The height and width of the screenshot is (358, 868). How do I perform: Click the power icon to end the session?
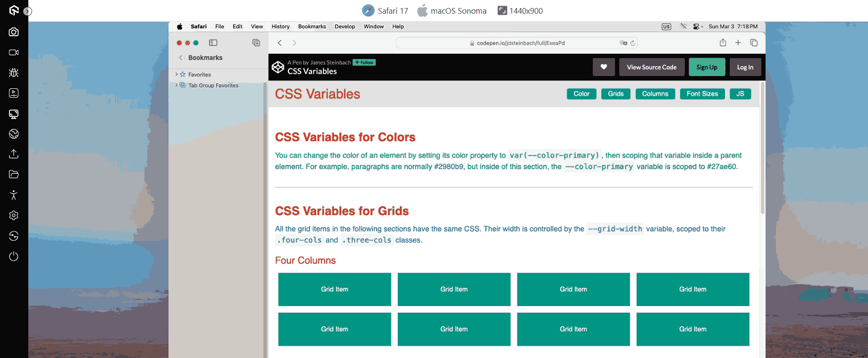[x=14, y=256]
